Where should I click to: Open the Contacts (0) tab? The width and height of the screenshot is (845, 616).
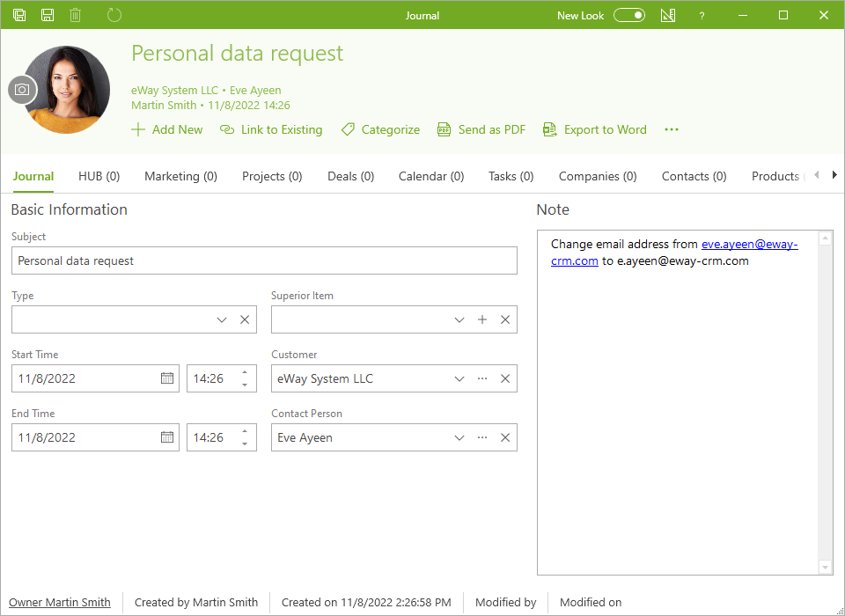(694, 176)
